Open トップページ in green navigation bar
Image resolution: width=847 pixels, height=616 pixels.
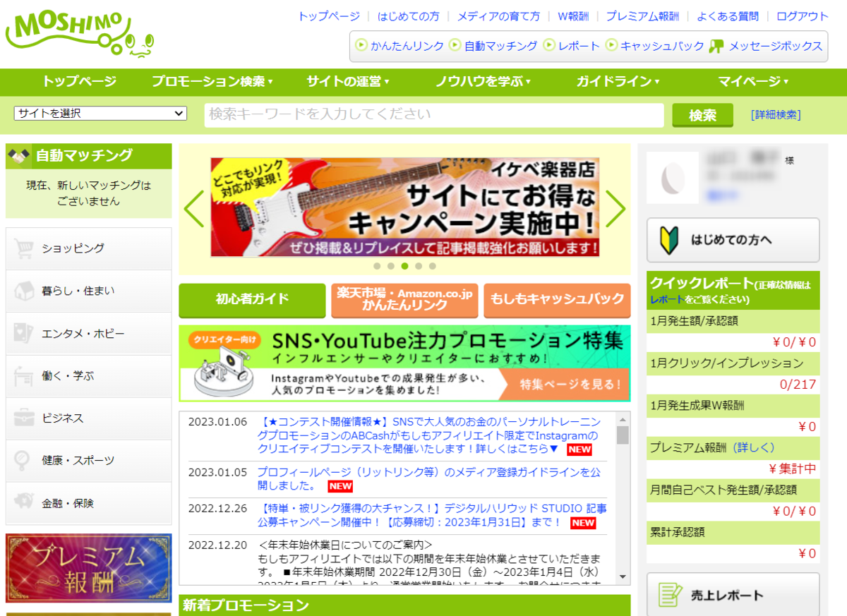(79, 82)
